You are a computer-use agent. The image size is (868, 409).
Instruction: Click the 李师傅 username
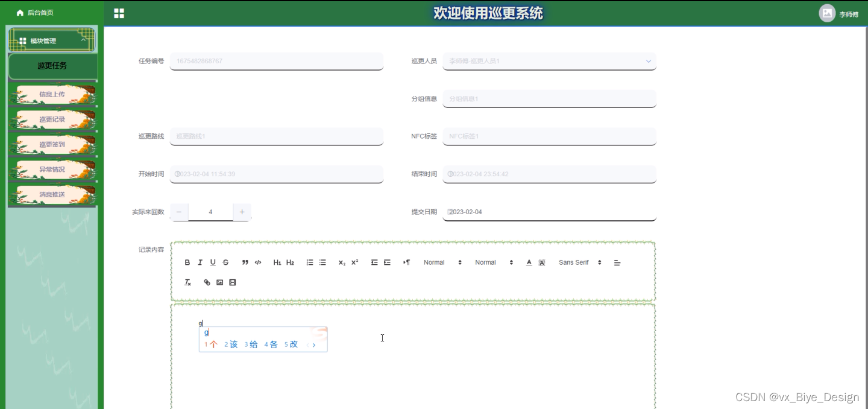pos(849,14)
